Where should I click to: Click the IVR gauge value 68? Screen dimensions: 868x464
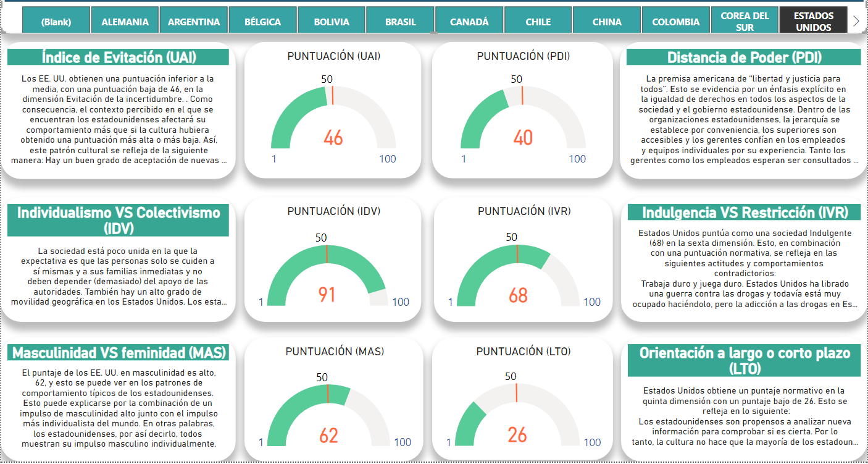click(x=518, y=295)
